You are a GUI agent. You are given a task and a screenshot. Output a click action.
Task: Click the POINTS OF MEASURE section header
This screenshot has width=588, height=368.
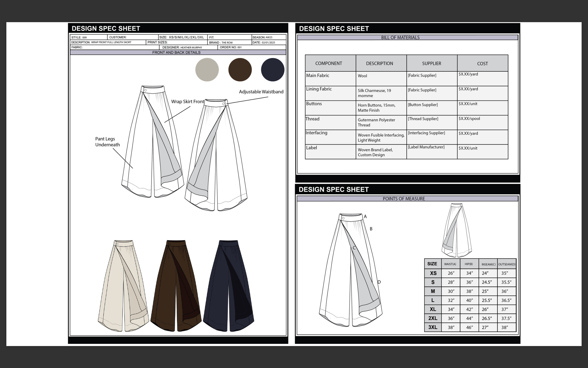point(404,199)
